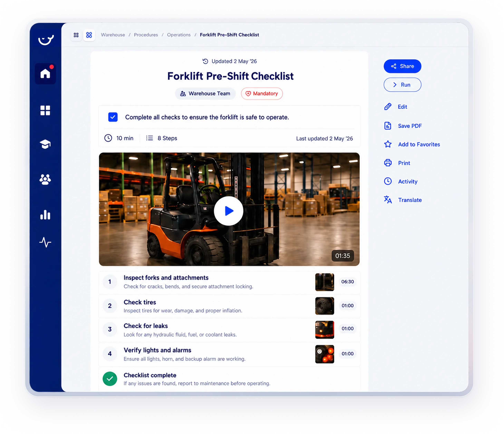Screen dimensions: 504x434
Task: Go to Warehouse breadcrumb
Action: pos(113,35)
